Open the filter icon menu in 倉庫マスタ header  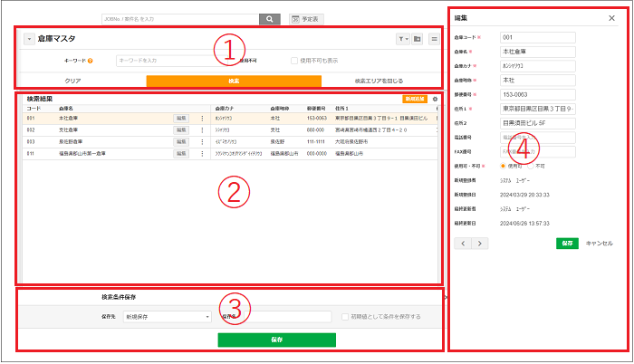coord(403,39)
